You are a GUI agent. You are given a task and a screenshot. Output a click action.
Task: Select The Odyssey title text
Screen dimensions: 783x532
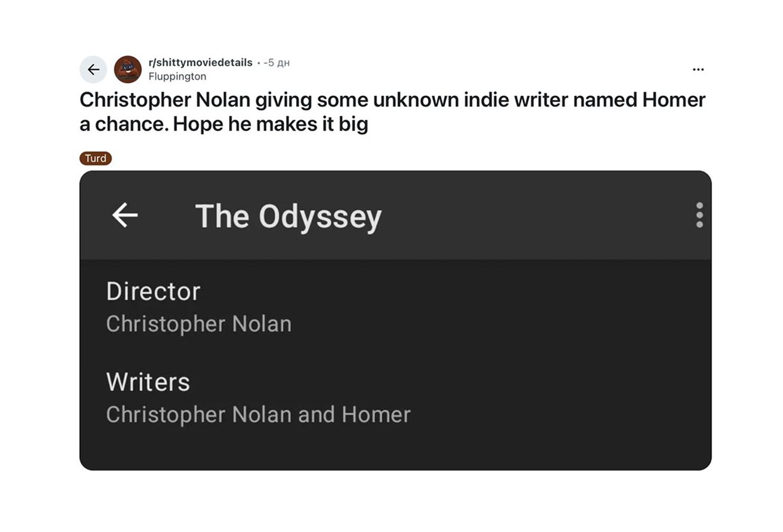point(289,216)
